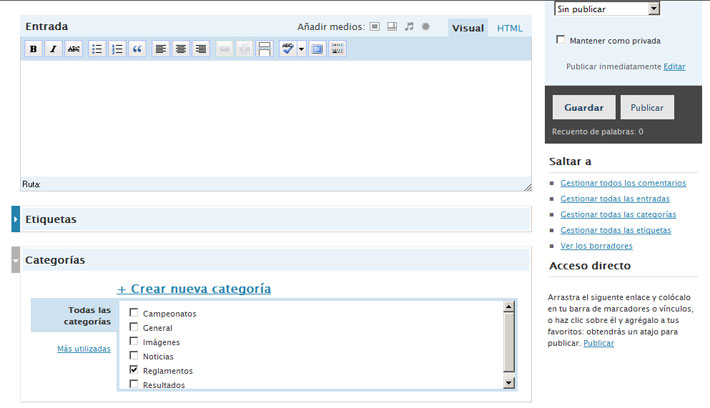This screenshot has height=408, width=710.
Task: Insert an unordered bullet list
Action: [97, 49]
